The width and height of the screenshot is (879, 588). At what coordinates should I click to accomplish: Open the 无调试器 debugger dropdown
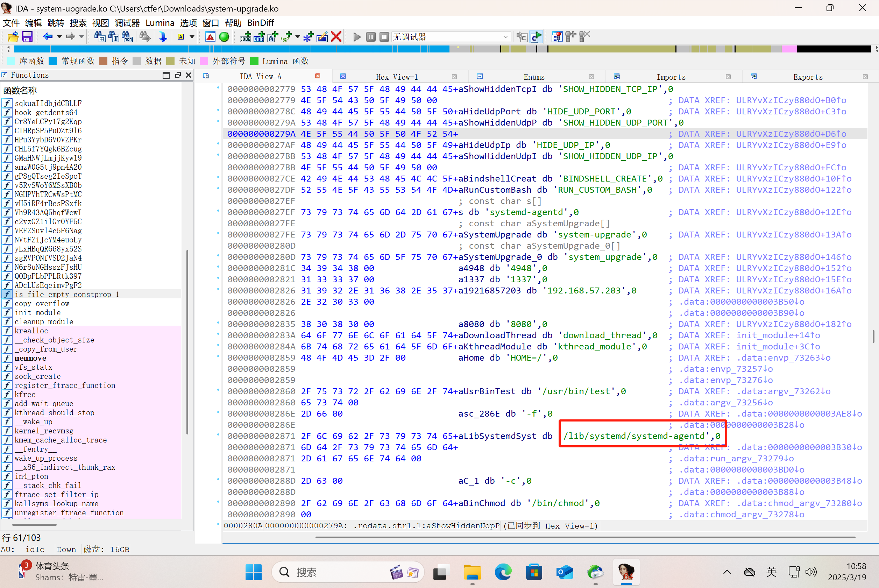[x=505, y=37]
